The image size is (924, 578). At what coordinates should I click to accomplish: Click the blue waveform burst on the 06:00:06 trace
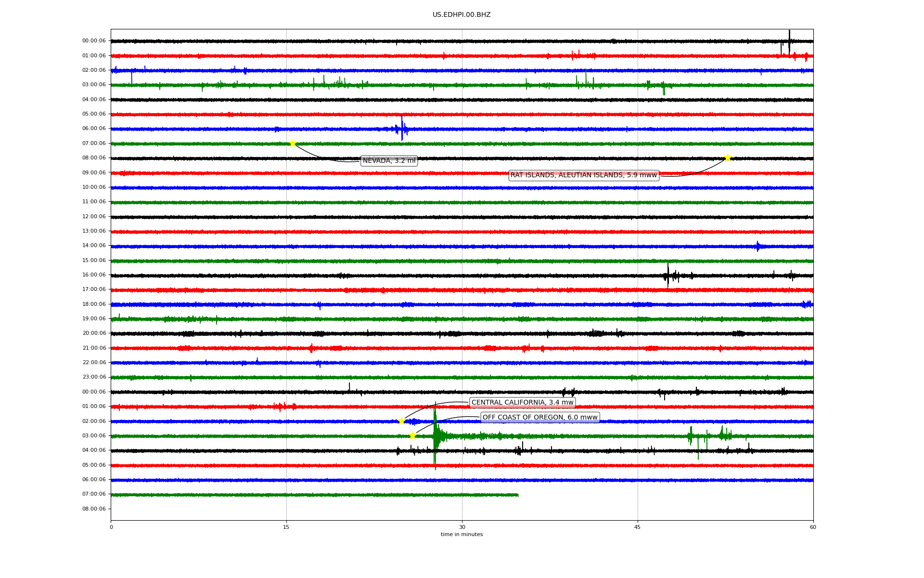(402, 129)
